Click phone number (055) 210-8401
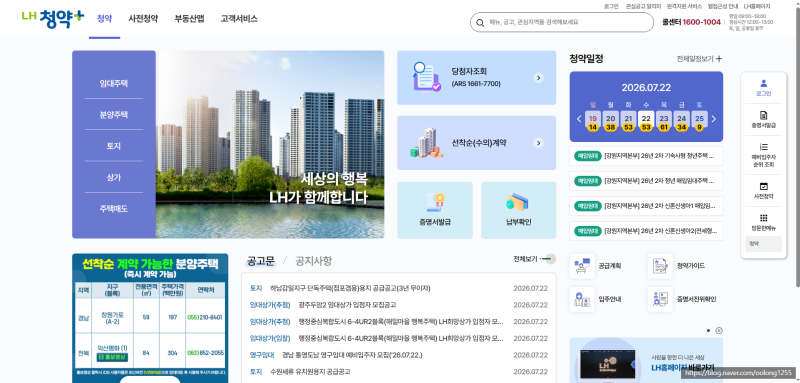 point(205,317)
